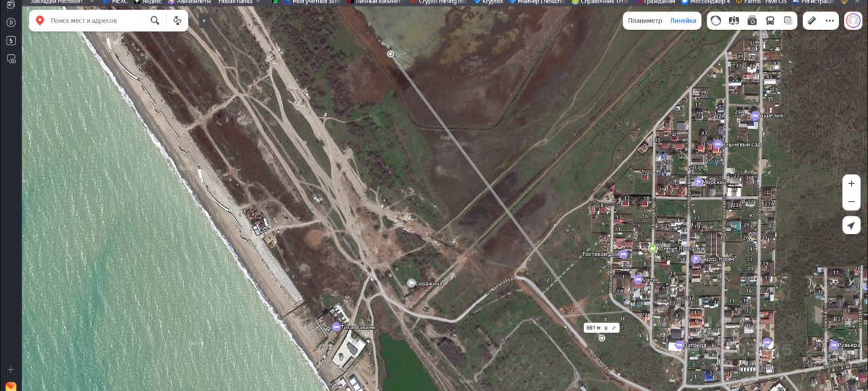Delete the 661 м measurement trash icon
The height and width of the screenshot is (391, 868).
pos(606,327)
